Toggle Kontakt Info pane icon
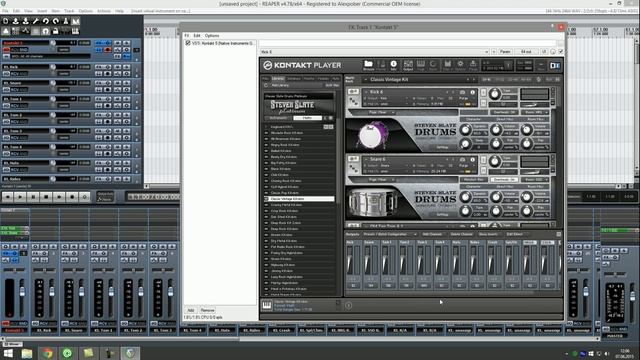640x360 pixels. pos(393,65)
